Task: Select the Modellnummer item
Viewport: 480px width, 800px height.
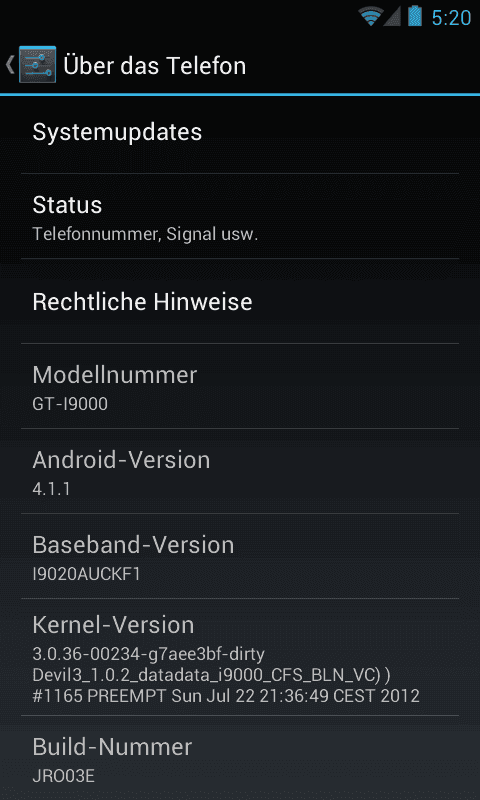Action: tap(240, 386)
